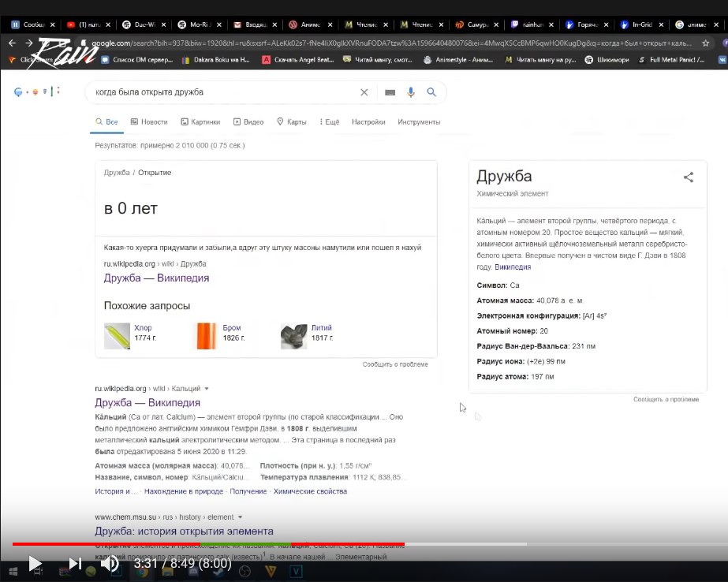Close the Mo-Ri browser tab

coord(219,24)
